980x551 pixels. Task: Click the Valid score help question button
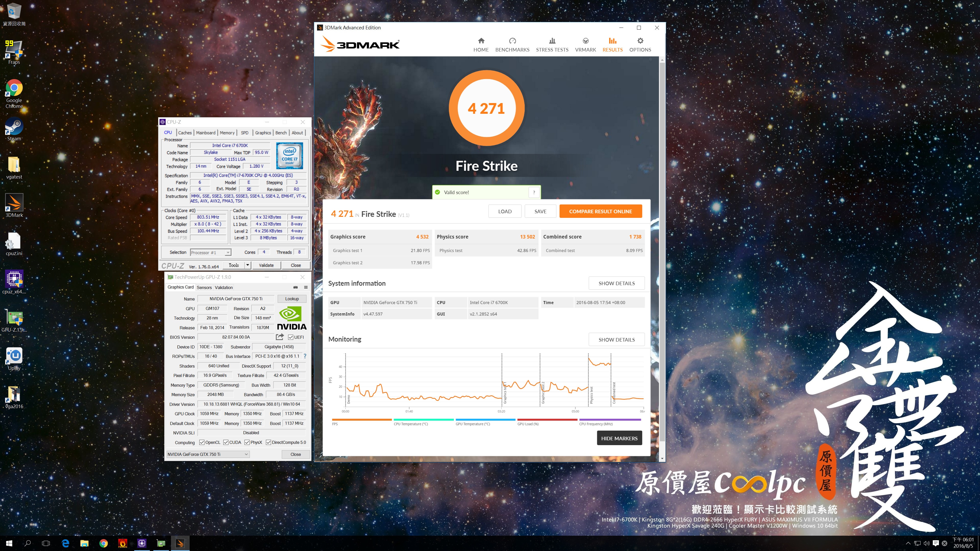[x=534, y=192]
